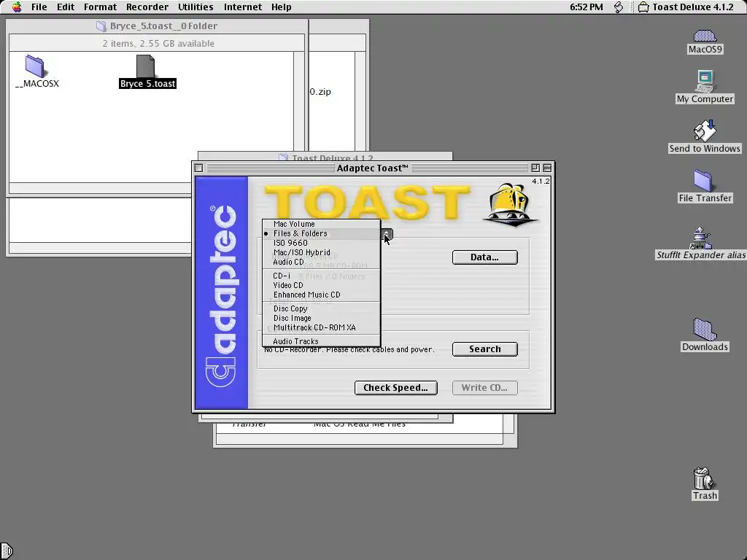Image resolution: width=747 pixels, height=560 pixels.
Task: Choose Disc Copy from the format popup
Action: [x=322, y=308]
